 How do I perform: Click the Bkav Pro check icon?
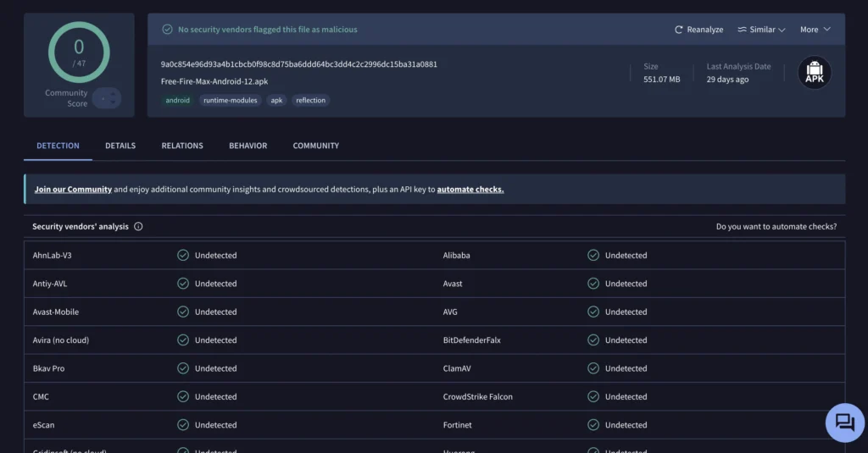pos(183,367)
